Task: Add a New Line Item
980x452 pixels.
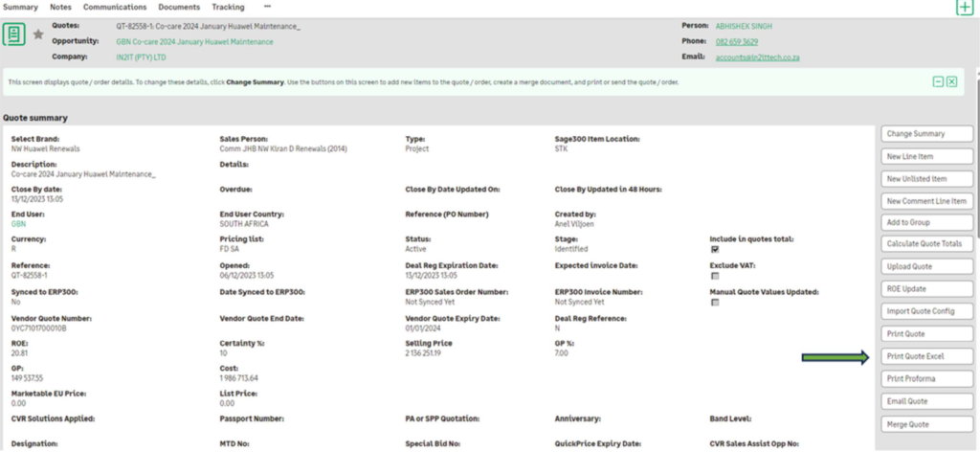Action: [x=925, y=157]
